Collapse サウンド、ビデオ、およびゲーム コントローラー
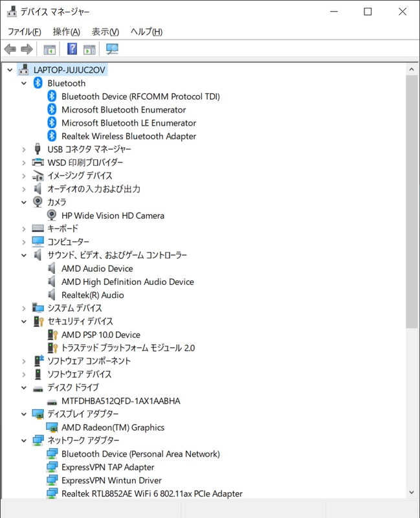The image size is (420, 518). point(24,255)
